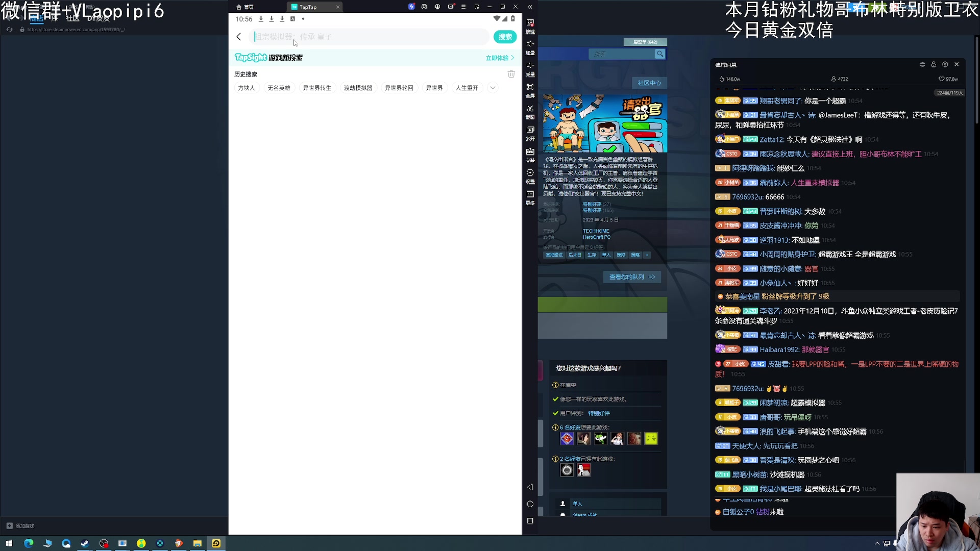Open the 按键 key mapping tool

[x=530, y=26]
